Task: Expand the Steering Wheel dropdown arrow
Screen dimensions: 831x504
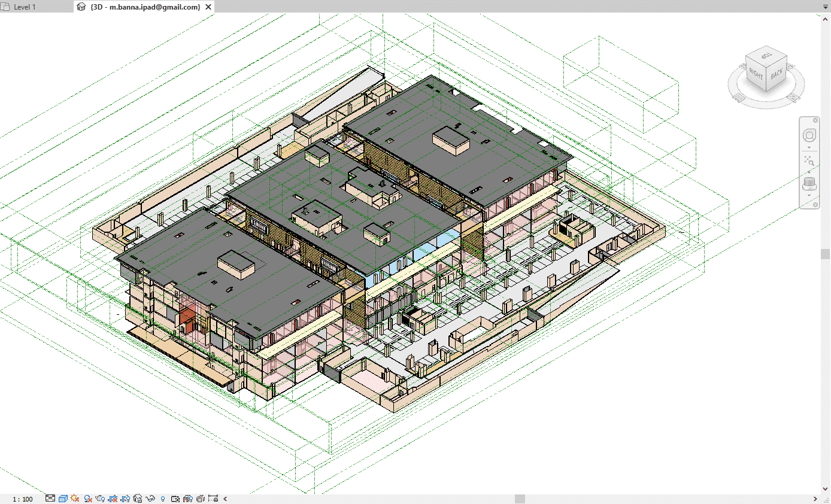Action: click(809, 147)
